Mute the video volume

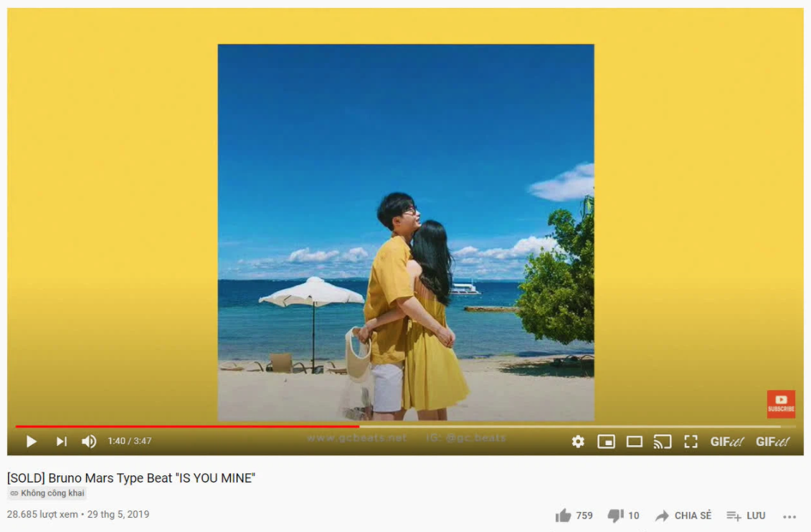[88, 441]
